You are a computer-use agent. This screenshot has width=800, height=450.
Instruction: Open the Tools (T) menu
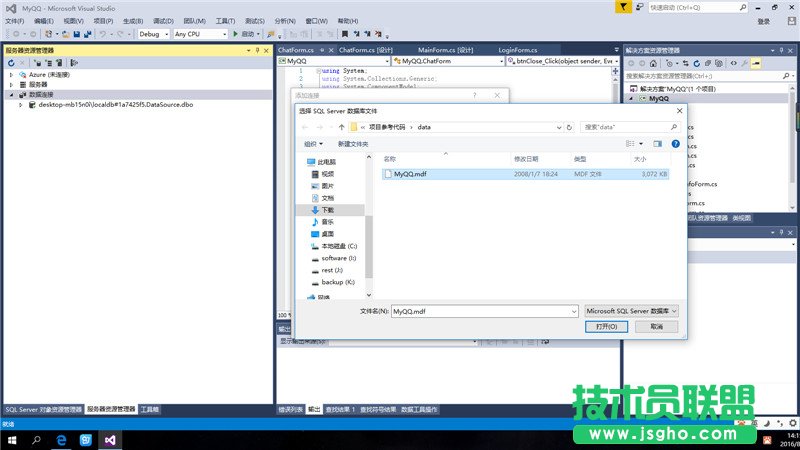tap(225, 21)
